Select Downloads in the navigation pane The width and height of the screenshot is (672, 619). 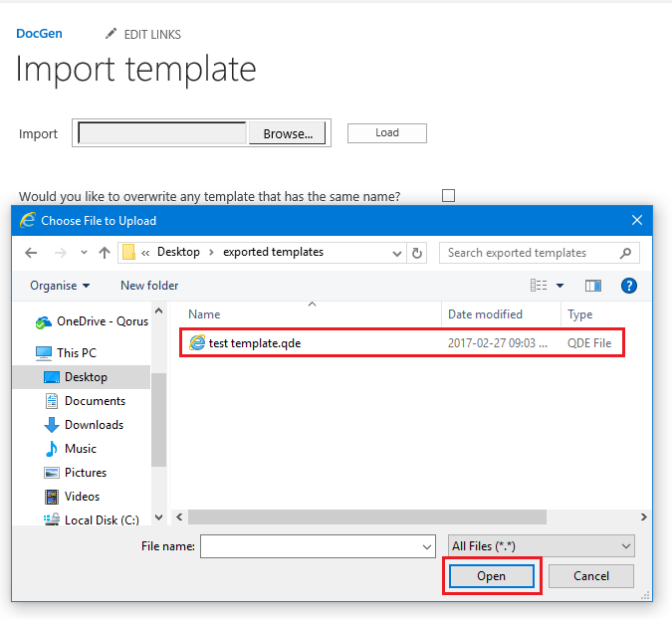(94, 425)
